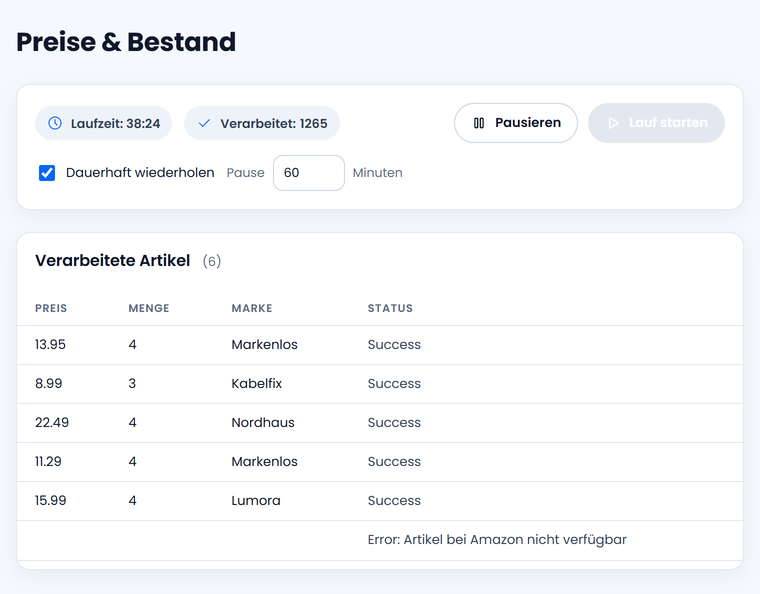Select the price cell 11.29

[x=48, y=462]
